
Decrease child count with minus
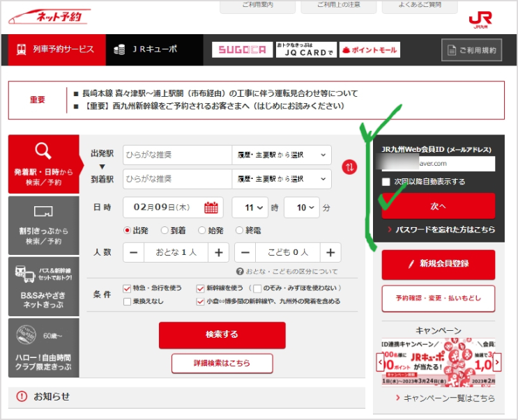click(245, 253)
